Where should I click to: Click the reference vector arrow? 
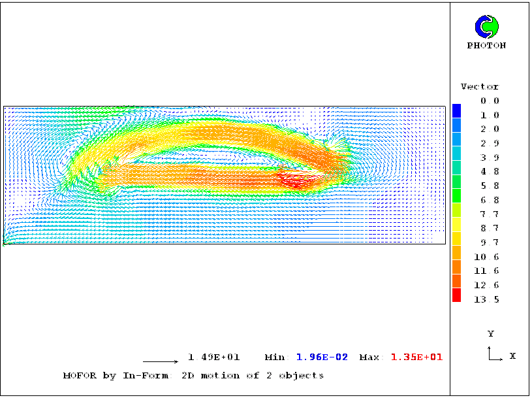(x=161, y=361)
